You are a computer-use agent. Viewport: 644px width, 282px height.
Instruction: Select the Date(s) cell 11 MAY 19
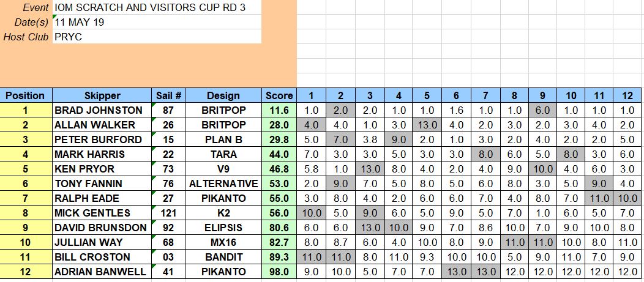click(x=157, y=22)
